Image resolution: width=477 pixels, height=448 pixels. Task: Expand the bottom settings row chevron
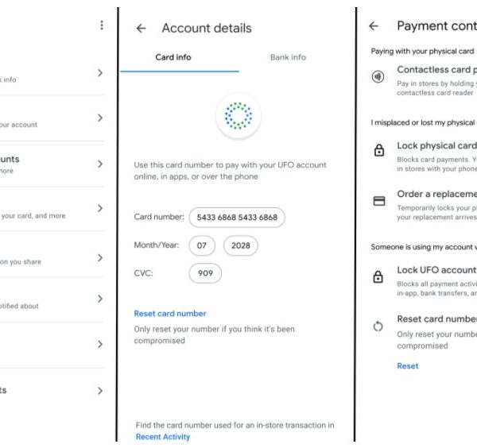99,391
